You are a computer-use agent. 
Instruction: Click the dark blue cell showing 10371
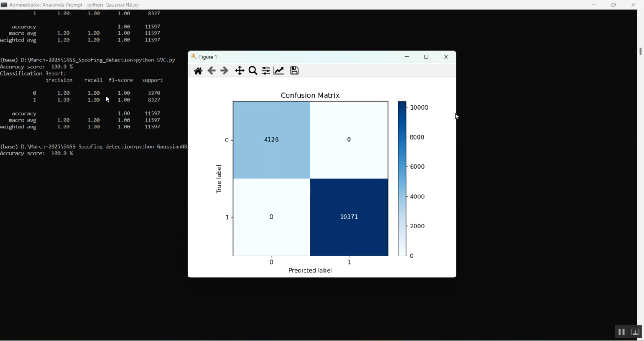(x=349, y=217)
